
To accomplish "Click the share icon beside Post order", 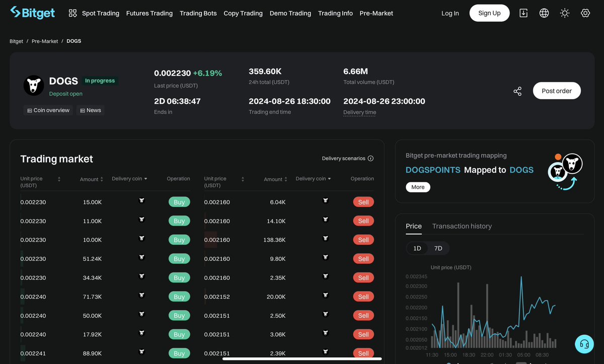I will point(517,91).
